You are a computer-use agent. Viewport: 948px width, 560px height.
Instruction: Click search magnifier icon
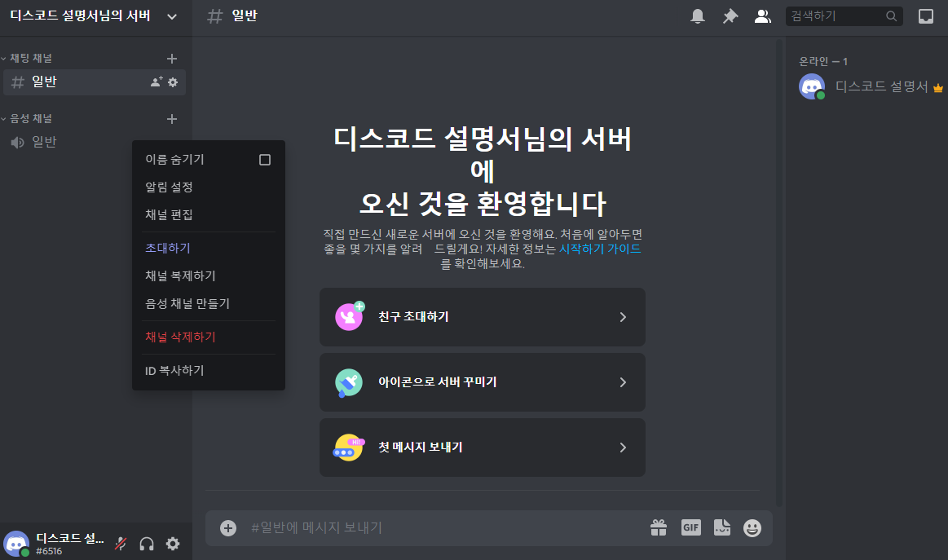[x=891, y=16]
